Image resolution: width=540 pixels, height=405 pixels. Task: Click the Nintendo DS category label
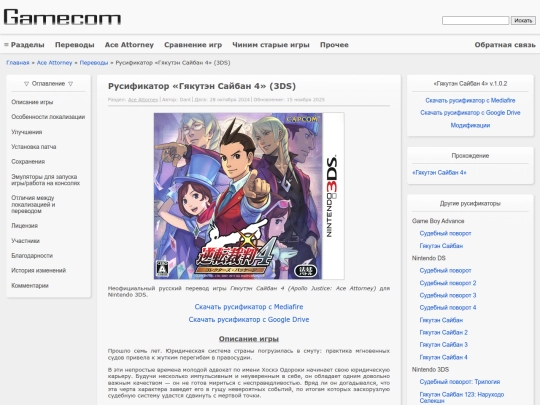(x=429, y=258)
